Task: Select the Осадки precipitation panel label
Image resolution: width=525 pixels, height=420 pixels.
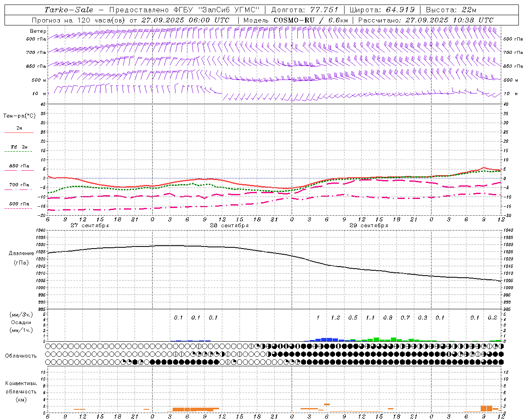Action: (x=21, y=322)
